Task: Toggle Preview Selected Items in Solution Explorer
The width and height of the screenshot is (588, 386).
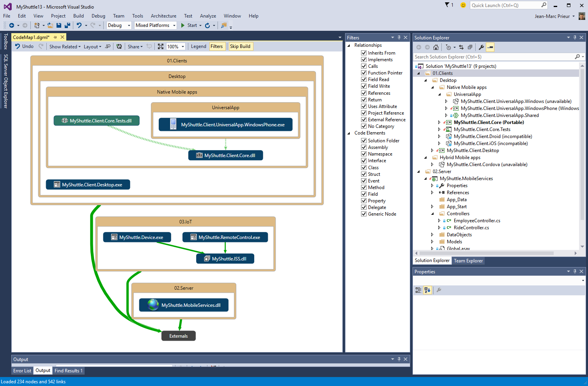Action: coord(490,47)
